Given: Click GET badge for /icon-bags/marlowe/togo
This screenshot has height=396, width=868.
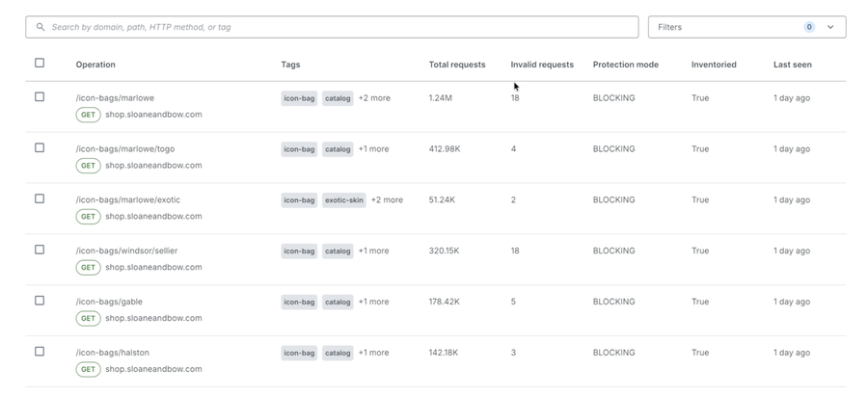Looking at the screenshot, I should tap(88, 166).
